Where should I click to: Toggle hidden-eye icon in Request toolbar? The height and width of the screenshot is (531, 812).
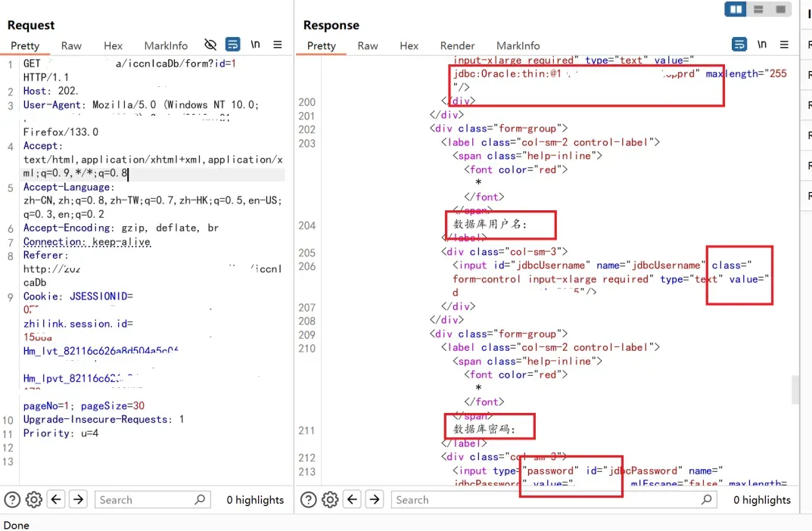[x=210, y=45]
